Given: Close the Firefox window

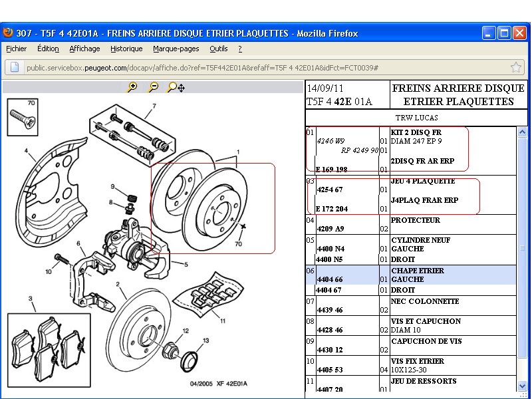Looking at the screenshot, I should pyautogui.click(x=519, y=33).
